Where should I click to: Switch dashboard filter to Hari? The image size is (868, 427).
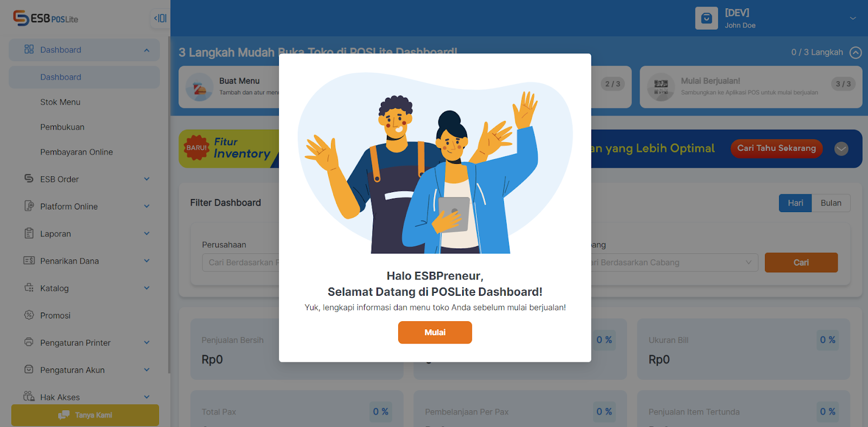[x=795, y=203]
